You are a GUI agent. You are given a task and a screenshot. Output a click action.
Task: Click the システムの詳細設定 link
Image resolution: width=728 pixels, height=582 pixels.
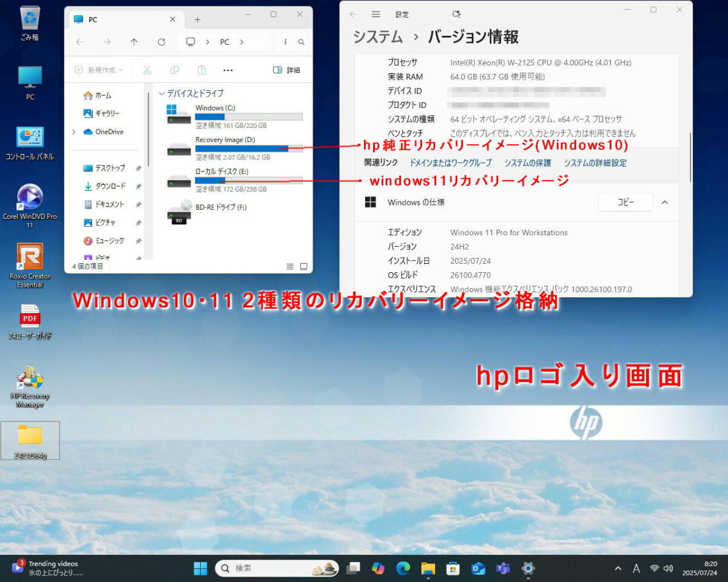point(595,162)
